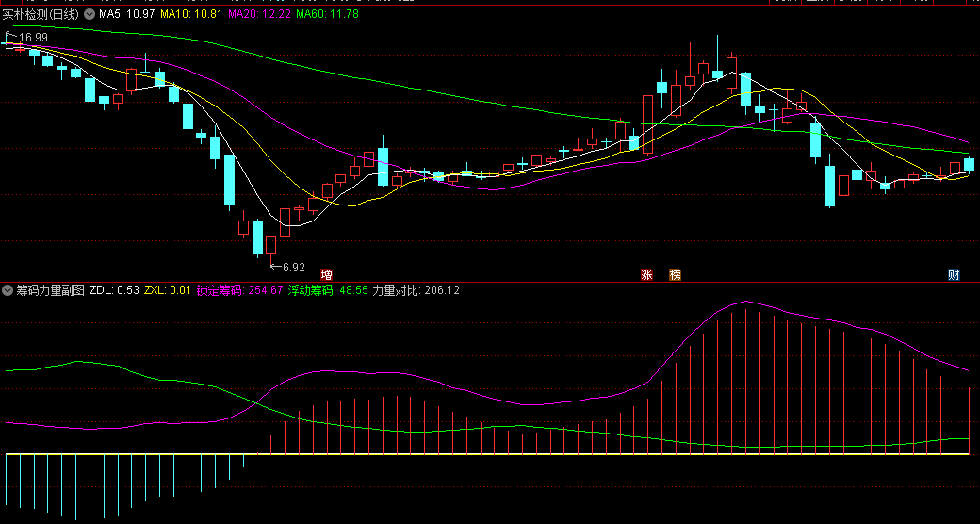Expand the 筹码力量副图 indicator dropdown arrow
This screenshot has width=980, height=524.
pyautogui.click(x=8, y=290)
